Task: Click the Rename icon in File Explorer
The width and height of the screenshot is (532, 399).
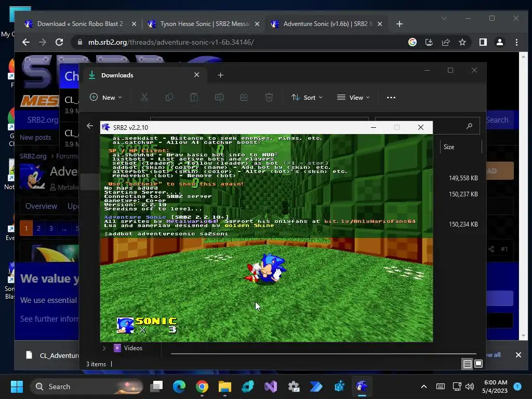Action: pos(219,97)
